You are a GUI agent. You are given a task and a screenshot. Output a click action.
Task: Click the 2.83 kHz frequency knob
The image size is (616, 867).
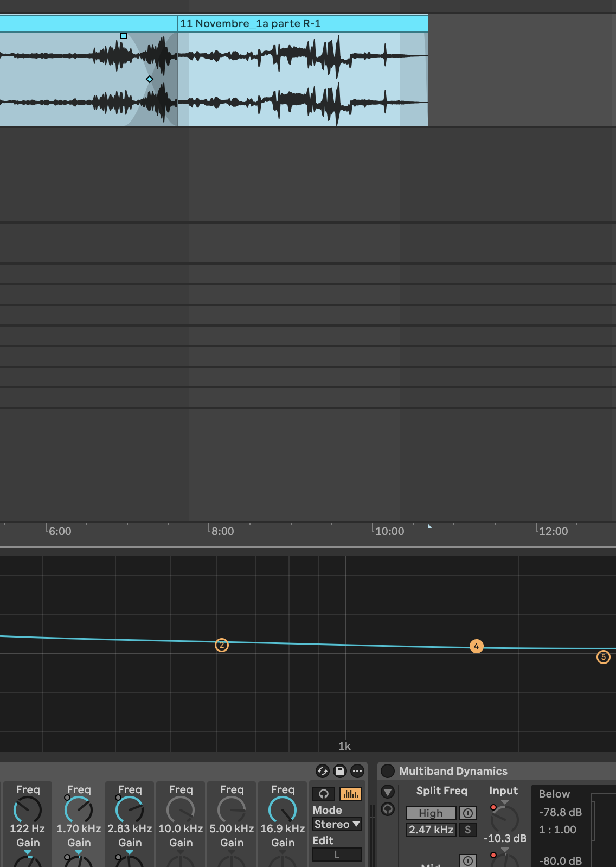tap(130, 810)
